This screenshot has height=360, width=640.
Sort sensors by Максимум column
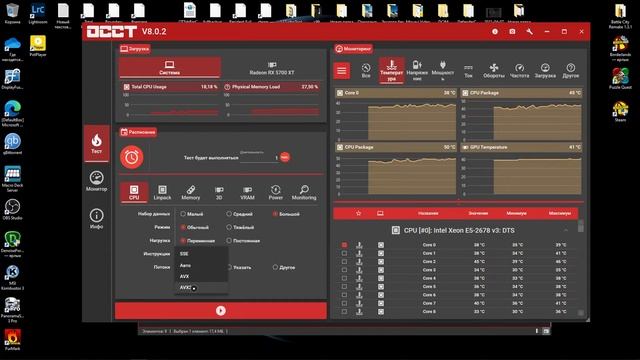pyautogui.click(x=560, y=213)
